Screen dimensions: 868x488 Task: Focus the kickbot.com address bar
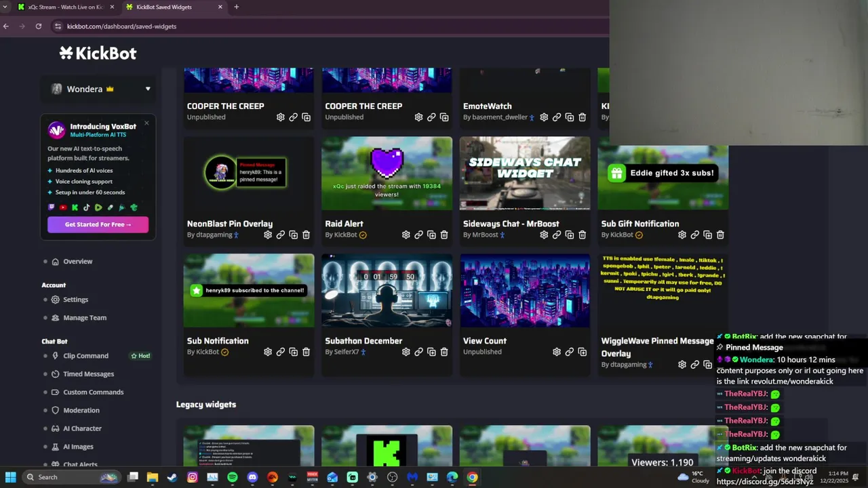[122, 26]
